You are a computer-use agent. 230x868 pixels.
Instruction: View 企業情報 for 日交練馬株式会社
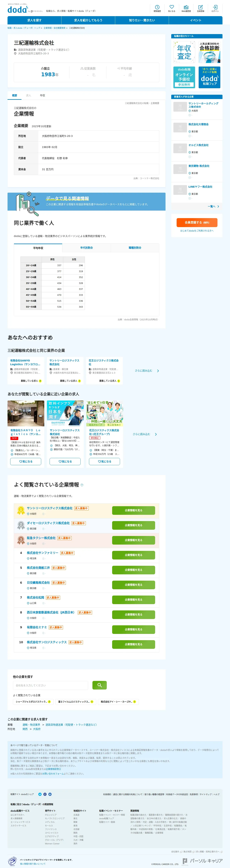pos(133,585)
